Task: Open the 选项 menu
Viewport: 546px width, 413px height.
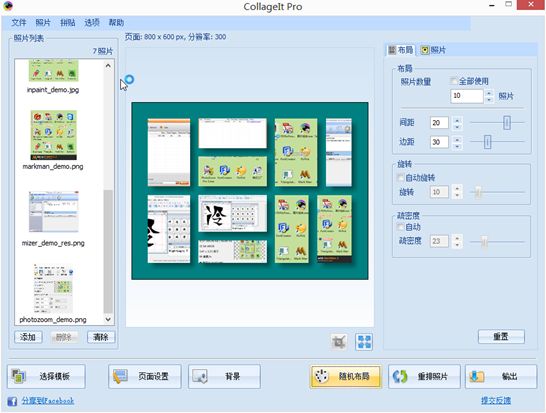Action: (92, 23)
